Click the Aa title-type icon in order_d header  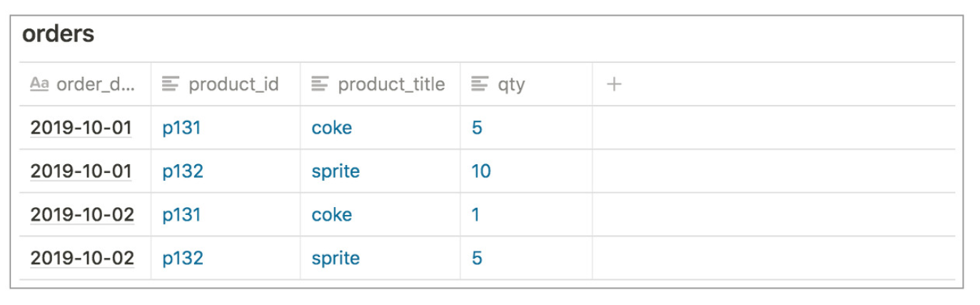tap(39, 84)
